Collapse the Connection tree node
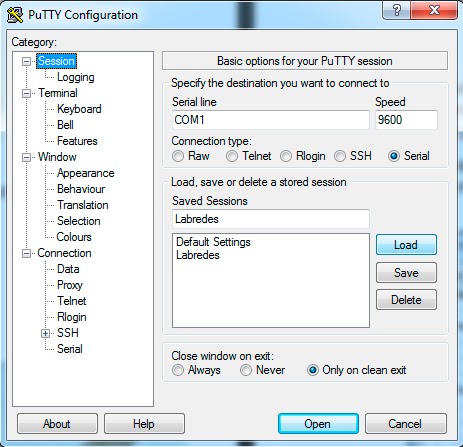Image resolution: width=463 pixels, height=447 pixels. 26,254
